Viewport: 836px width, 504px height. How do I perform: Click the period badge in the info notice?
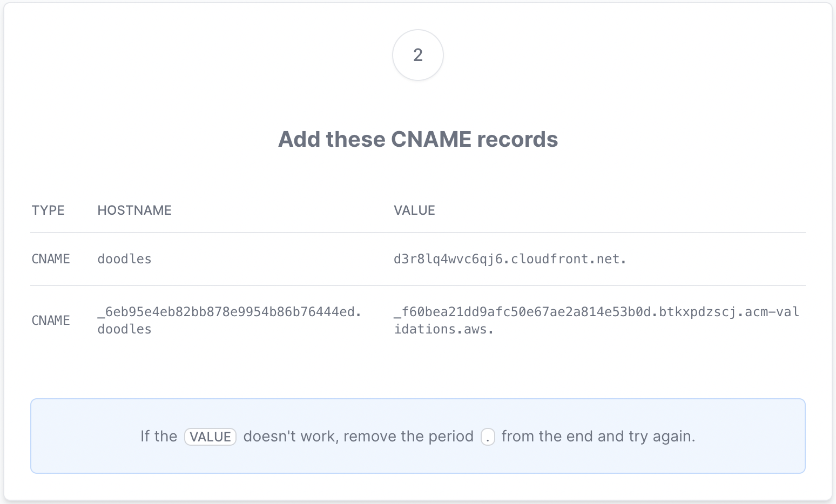488,437
